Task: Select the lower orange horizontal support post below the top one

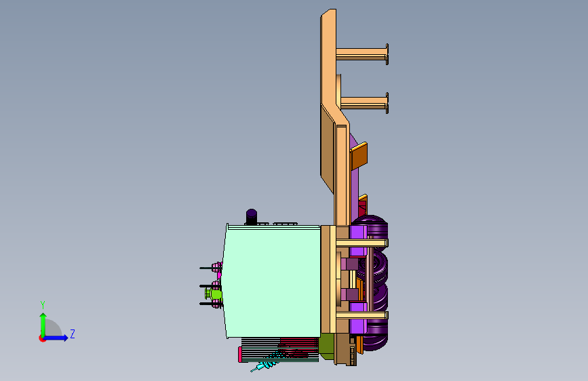Action: 364,103
